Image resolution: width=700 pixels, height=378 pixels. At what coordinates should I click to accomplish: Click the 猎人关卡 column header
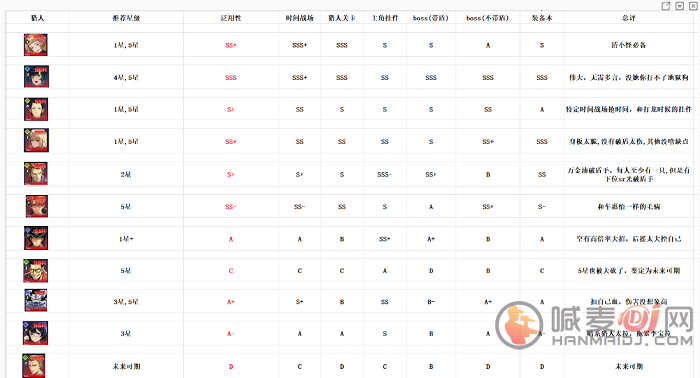(342, 18)
